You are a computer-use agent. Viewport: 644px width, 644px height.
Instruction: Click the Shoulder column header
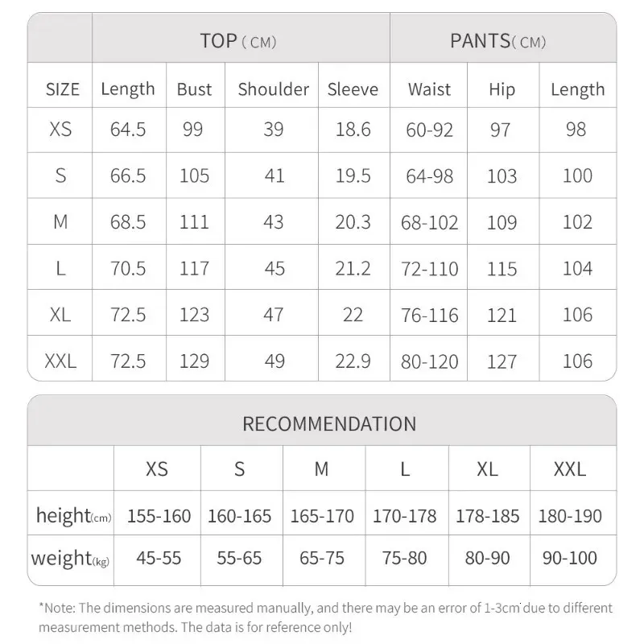[x=274, y=89]
